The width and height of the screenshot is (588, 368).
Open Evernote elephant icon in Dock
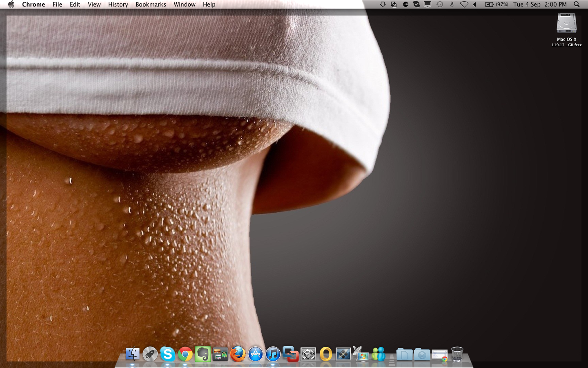(203, 354)
